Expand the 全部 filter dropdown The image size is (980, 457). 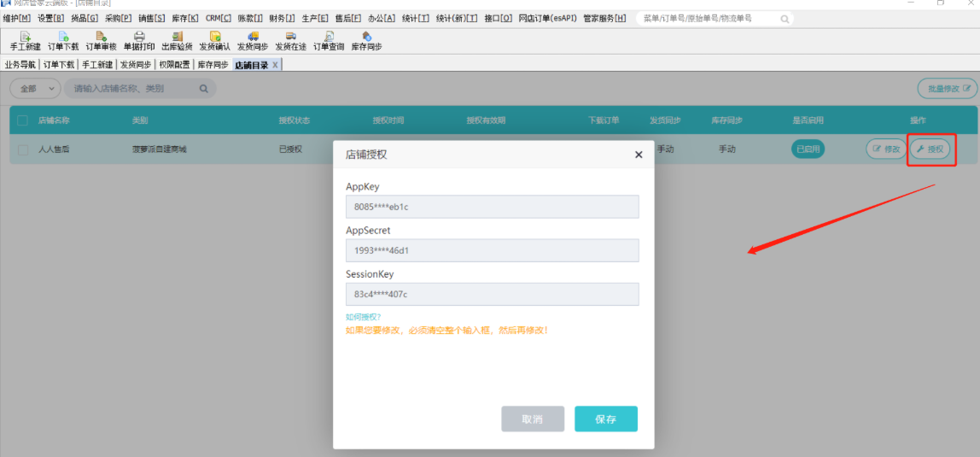[35, 88]
